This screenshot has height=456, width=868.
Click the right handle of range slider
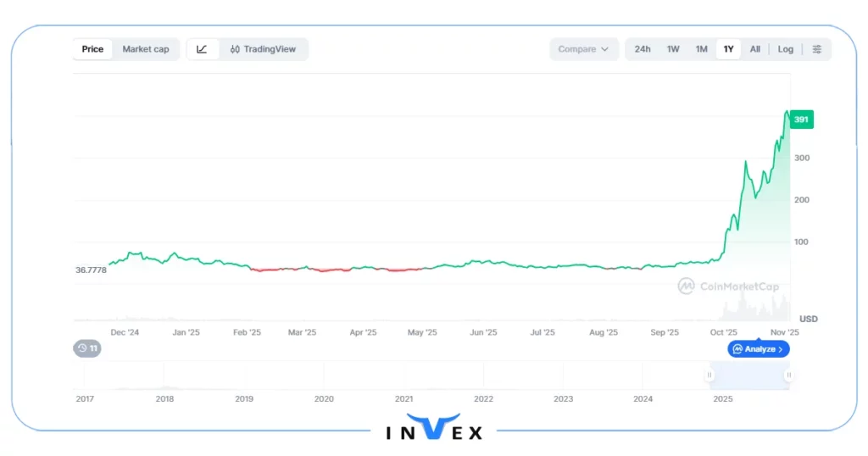pos(789,375)
